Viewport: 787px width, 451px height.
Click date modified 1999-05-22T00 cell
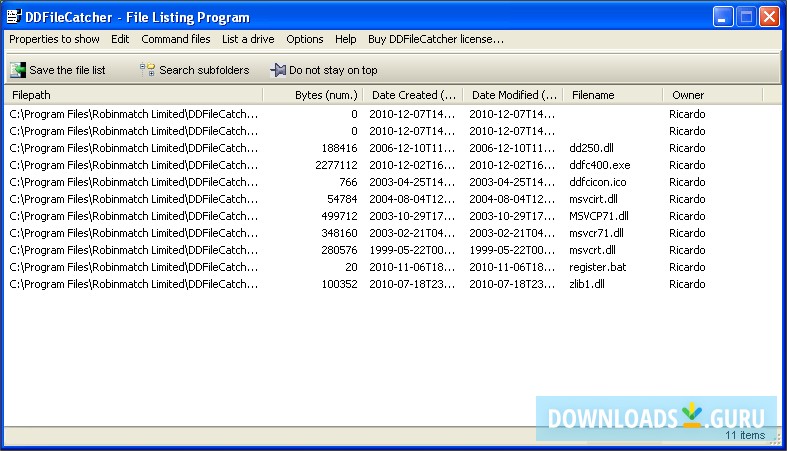pos(512,250)
